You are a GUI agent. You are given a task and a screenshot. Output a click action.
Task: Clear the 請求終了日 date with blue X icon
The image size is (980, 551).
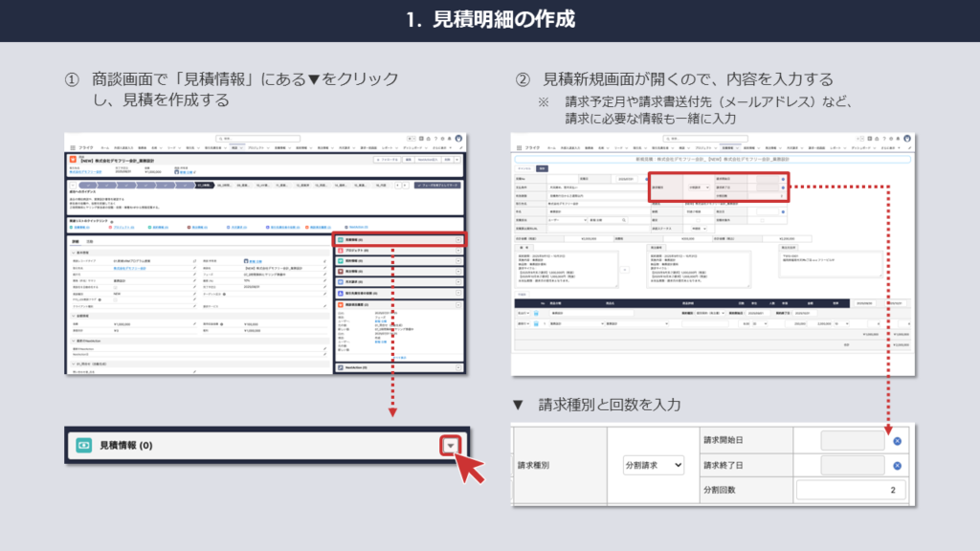[x=898, y=466]
